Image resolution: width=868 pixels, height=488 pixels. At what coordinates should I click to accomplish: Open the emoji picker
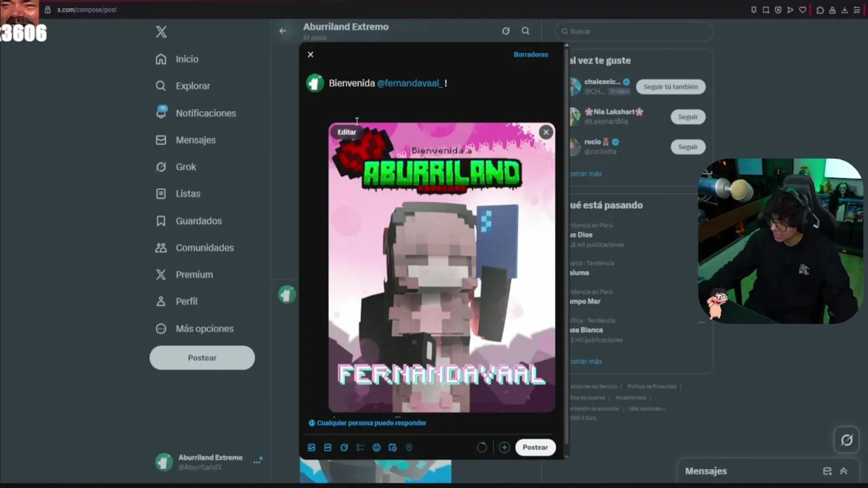click(x=376, y=447)
